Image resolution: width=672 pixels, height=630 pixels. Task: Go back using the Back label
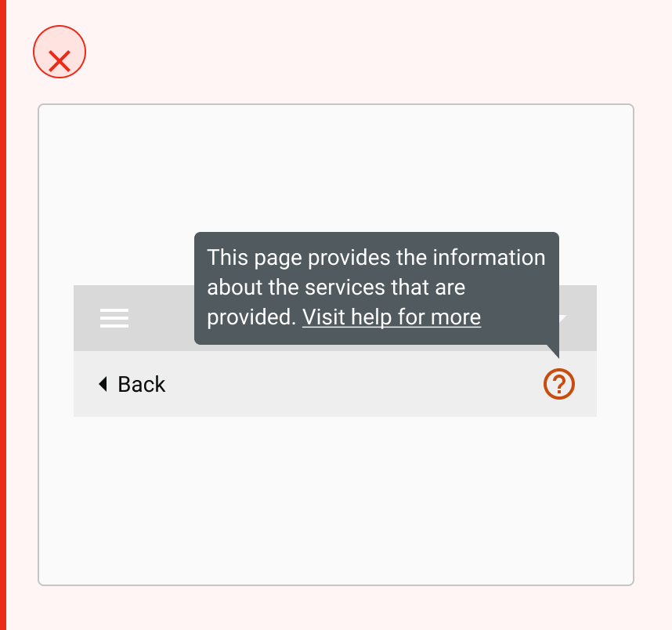[142, 384]
